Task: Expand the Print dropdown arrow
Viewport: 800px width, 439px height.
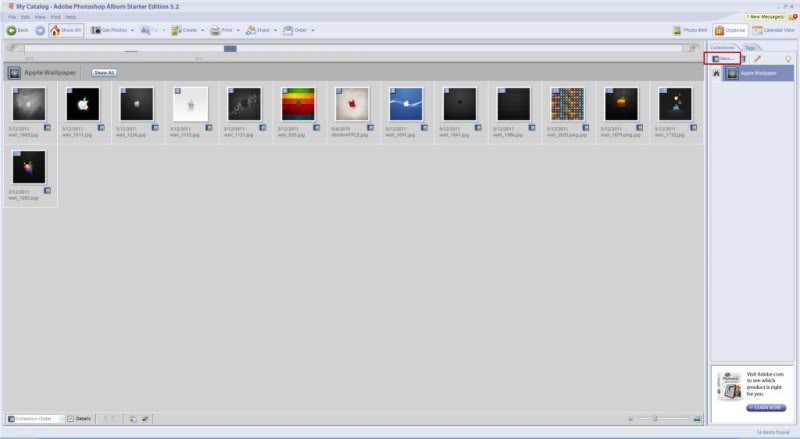Action: click(238, 31)
